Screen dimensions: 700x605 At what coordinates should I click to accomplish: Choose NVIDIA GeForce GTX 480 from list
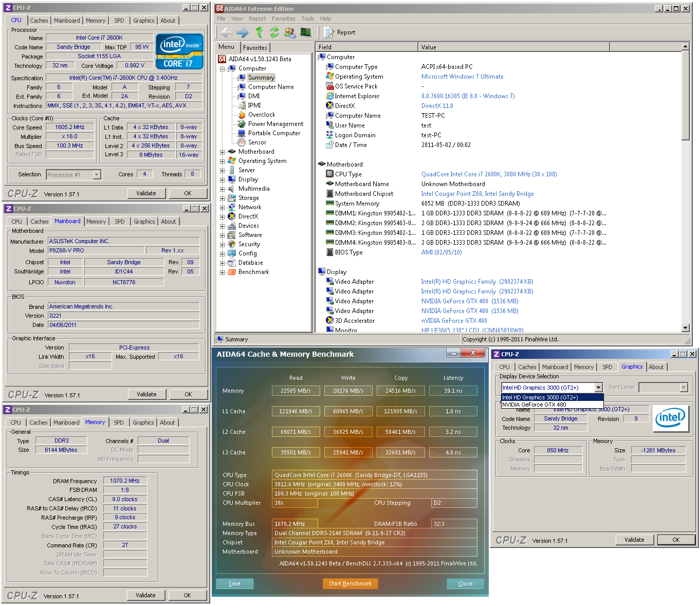click(552, 405)
